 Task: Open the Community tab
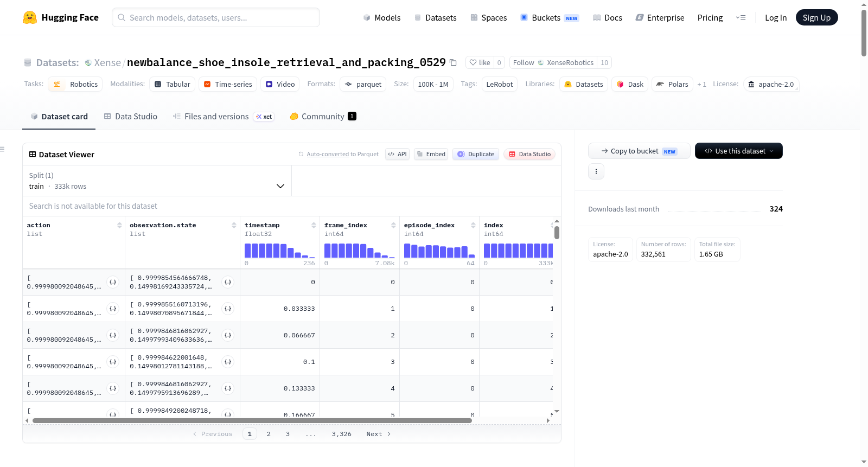point(323,117)
